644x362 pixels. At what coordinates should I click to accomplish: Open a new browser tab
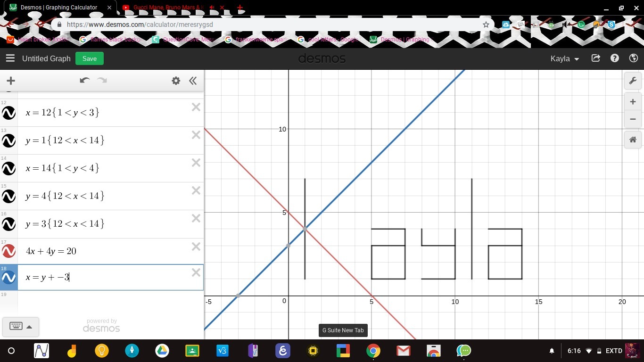pyautogui.click(x=240, y=8)
